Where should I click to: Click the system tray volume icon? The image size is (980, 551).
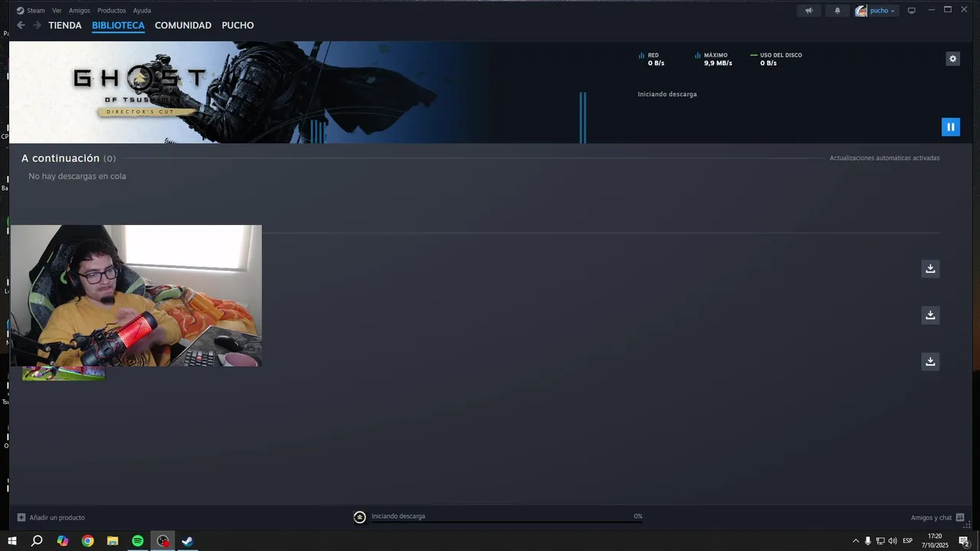(893, 541)
